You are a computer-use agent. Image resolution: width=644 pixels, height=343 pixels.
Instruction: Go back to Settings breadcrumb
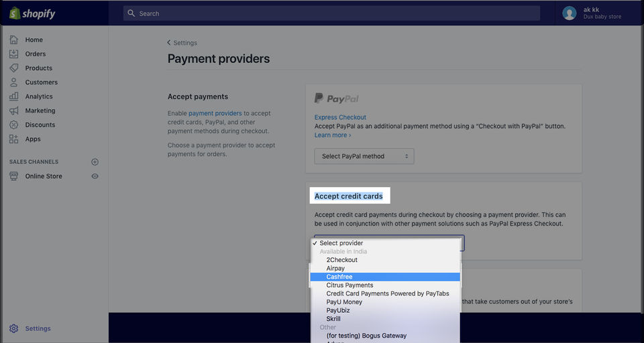pyautogui.click(x=182, y=43)
